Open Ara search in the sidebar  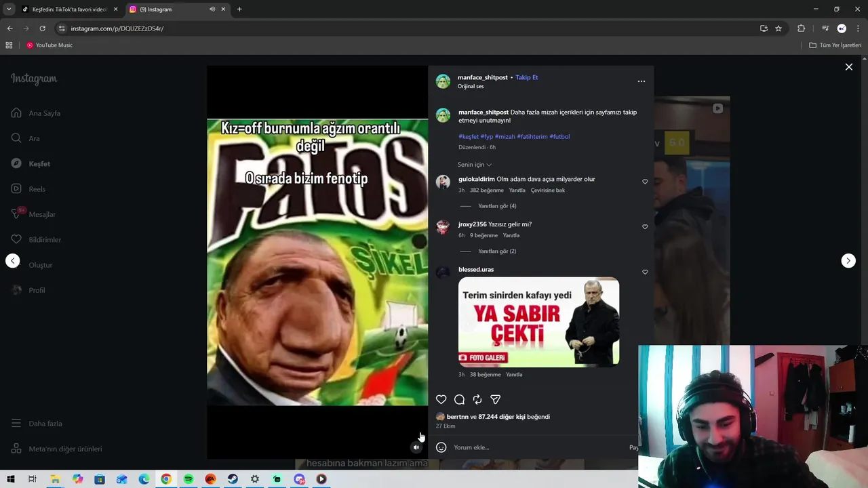click(26, 138)
